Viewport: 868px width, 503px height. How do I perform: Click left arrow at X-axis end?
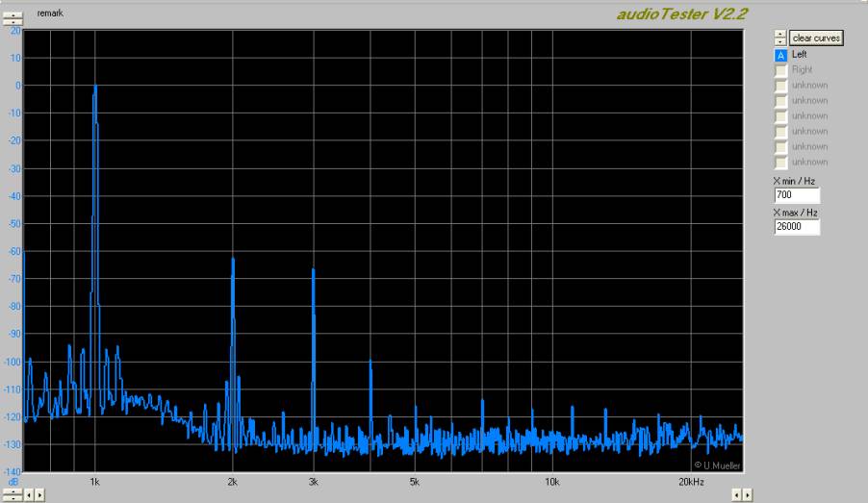point(737,494)
